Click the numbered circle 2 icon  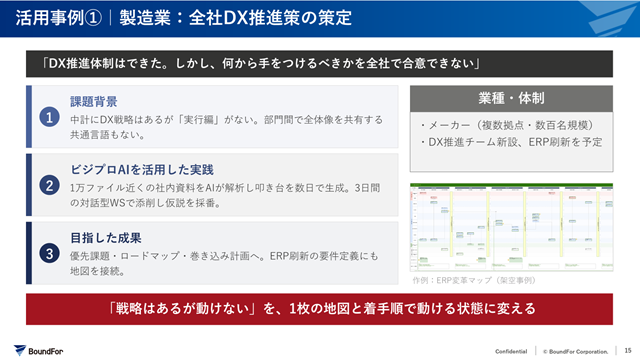[x=49, y=185]
